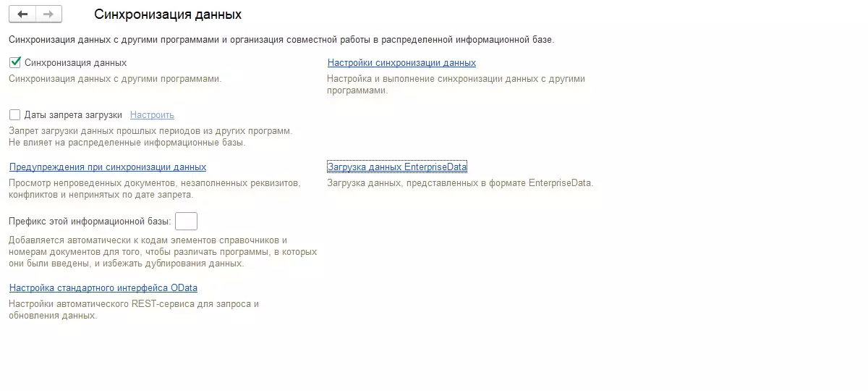Click the Добавляется автоматически к кодам description
The width and height of the screenshot is (868, 391).
tap(148, 240)
